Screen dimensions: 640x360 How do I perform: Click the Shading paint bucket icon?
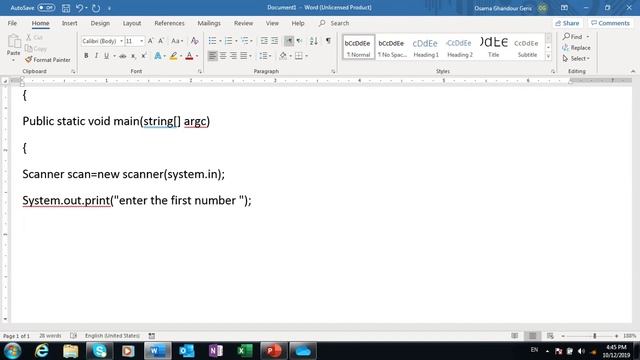point(283,56)
